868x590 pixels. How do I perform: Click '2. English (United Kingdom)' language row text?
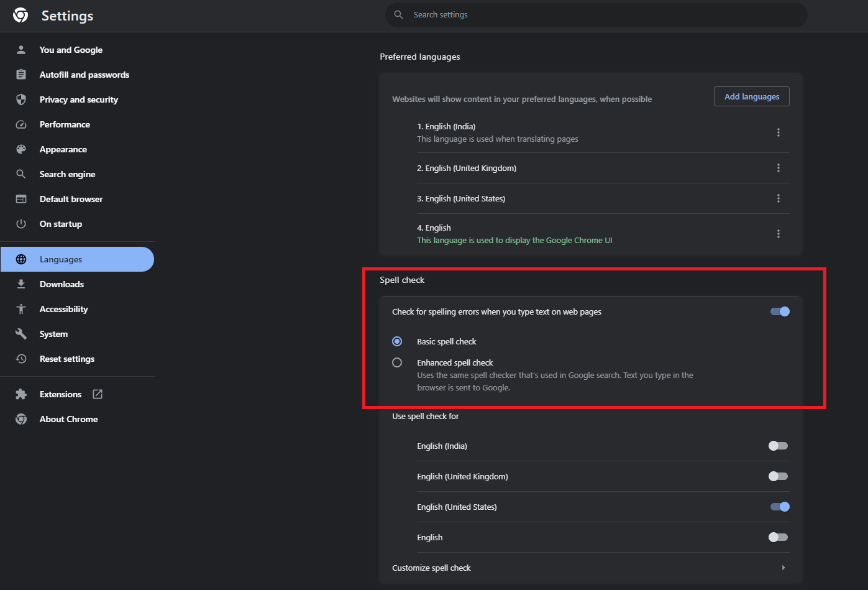click(467, 168)
